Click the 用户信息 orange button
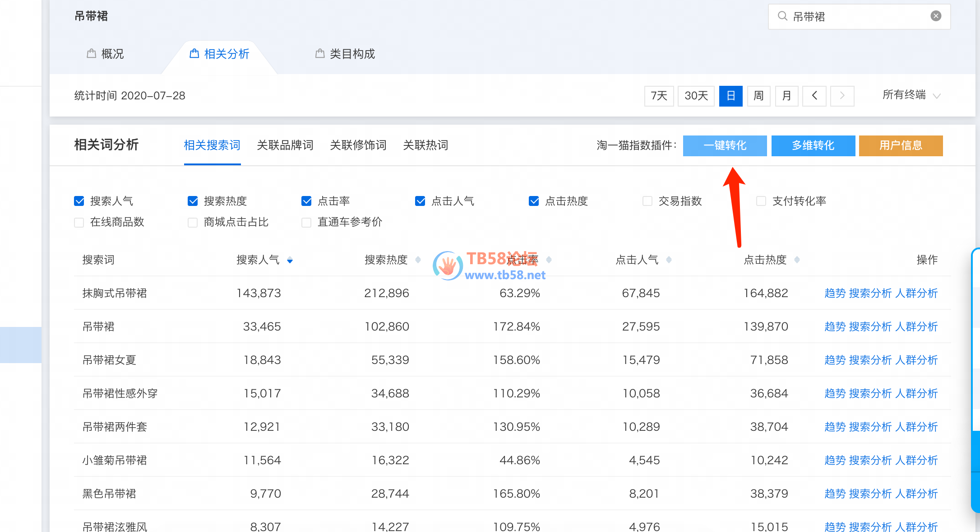Image resolution: width=980 pixels, height=532 pixels. [901, 145]
